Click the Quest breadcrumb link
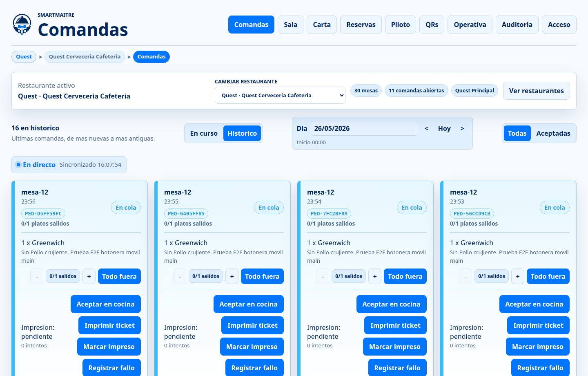Image resolution: width=588 pixels, height=376 pixels. tap(24, 57)
